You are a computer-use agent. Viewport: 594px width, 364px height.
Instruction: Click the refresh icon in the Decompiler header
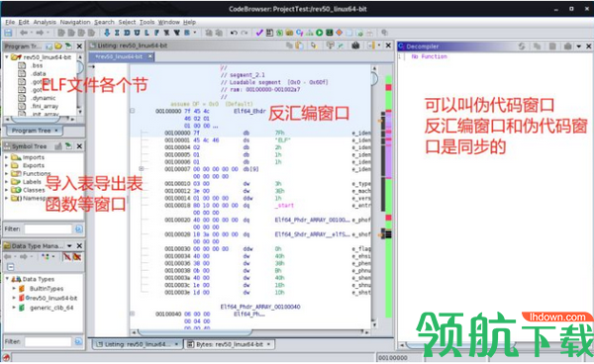coord(522,46)
